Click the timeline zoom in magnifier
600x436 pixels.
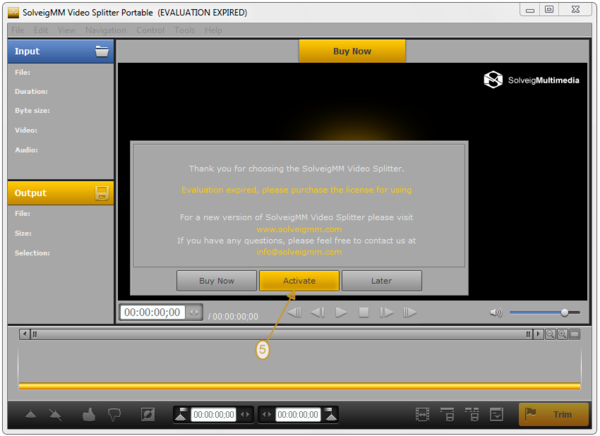pos(562,334)
